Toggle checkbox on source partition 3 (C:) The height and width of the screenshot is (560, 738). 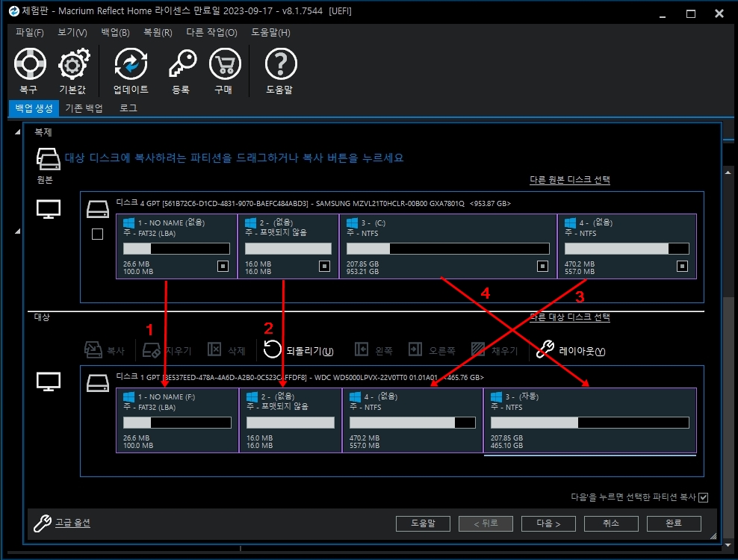coord(542,267)
